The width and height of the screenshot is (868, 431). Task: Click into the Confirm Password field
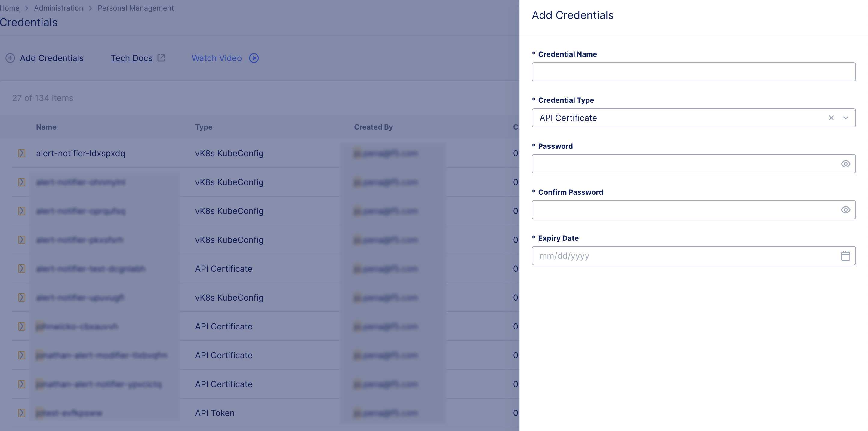click(694, 210)
